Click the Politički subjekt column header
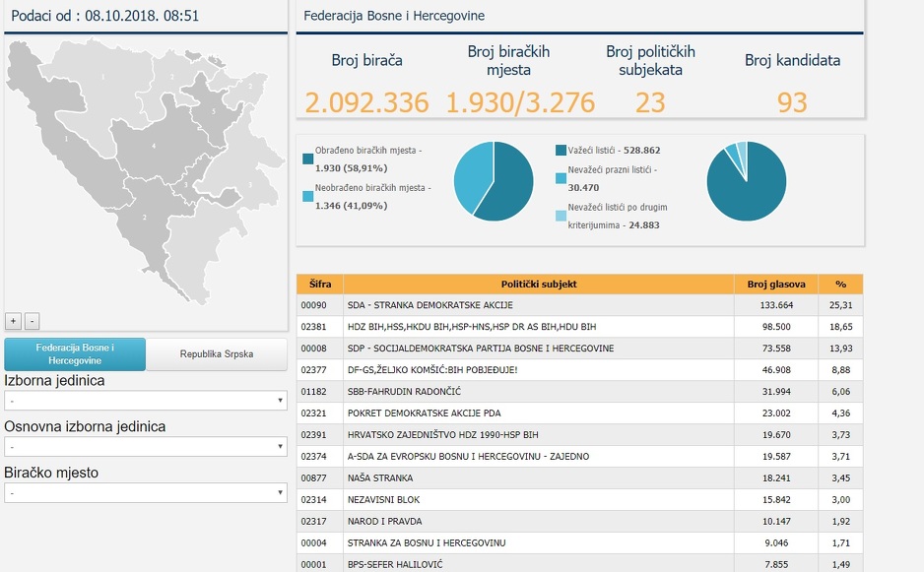 click(539, 285)
